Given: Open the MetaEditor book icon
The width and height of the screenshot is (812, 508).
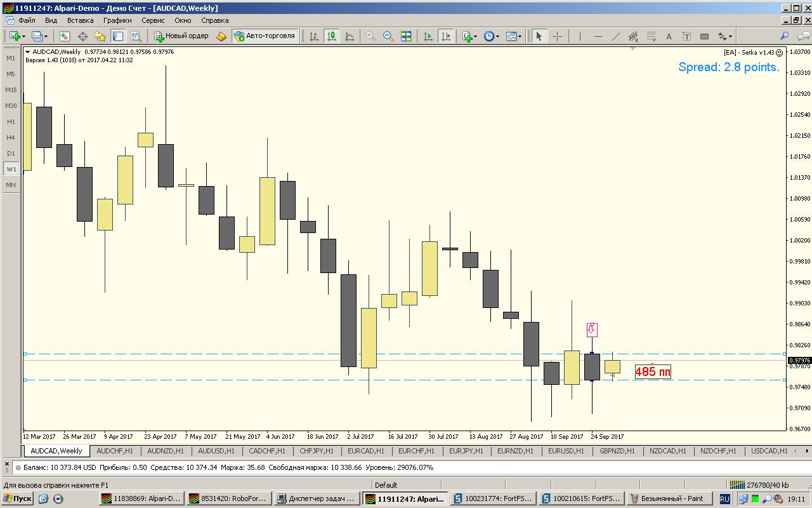Looking at the screenshot, I should [221, 36].
